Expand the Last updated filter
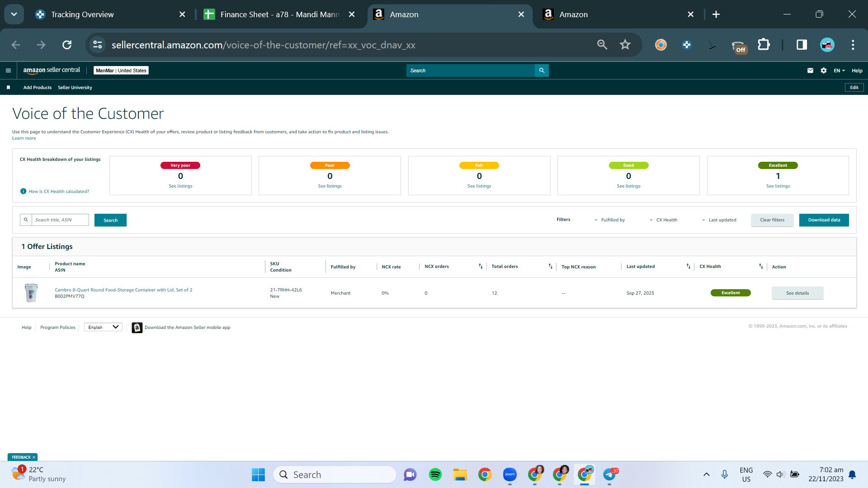This screenshot has height=488, width=868. 719,220
